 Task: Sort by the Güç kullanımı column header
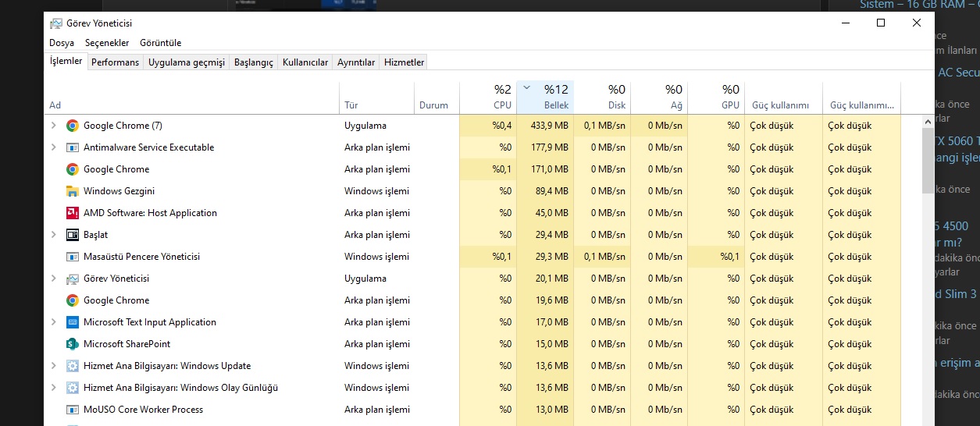coord(783,97)
